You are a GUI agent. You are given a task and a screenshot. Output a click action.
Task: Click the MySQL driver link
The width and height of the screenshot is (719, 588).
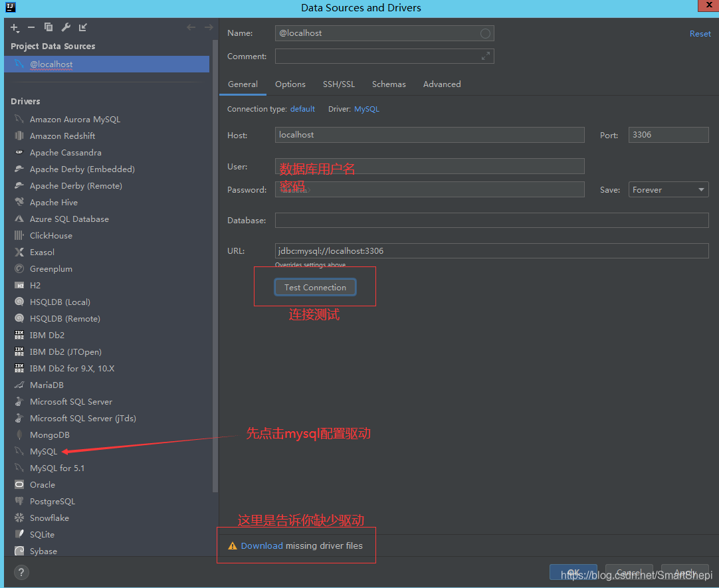pos(367,109)
